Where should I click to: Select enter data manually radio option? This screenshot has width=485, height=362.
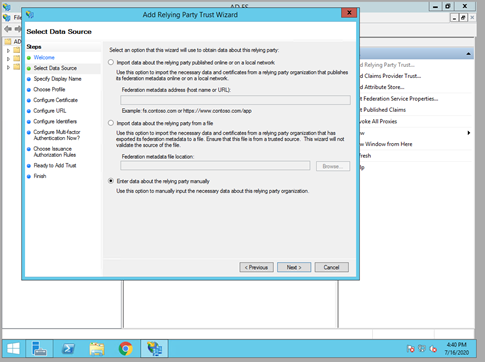[111, 181]
